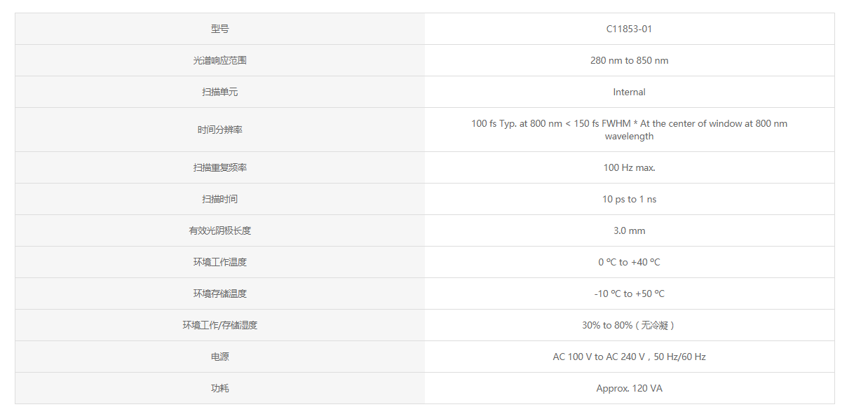Click the 环境工作温度 label
The image size is (868, 414).
pyautogui.click(x=219, y=262)
